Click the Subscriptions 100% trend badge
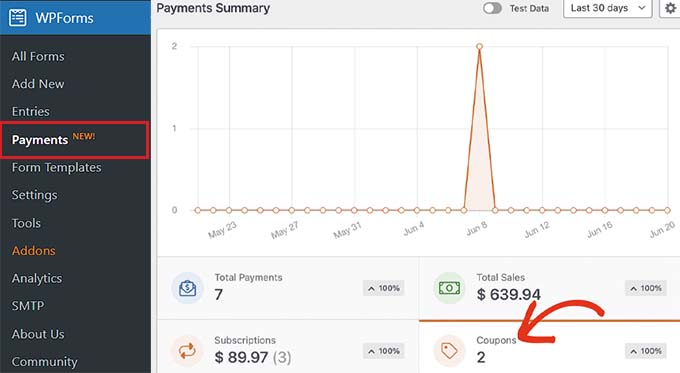This screenshot has height=373, width=680. 384,351
